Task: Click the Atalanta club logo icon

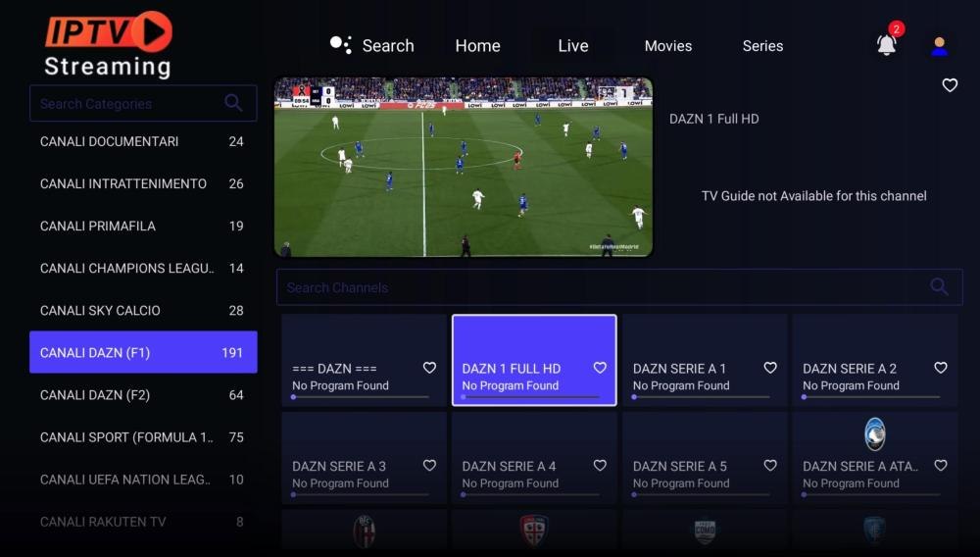Action: pos(874,433)
